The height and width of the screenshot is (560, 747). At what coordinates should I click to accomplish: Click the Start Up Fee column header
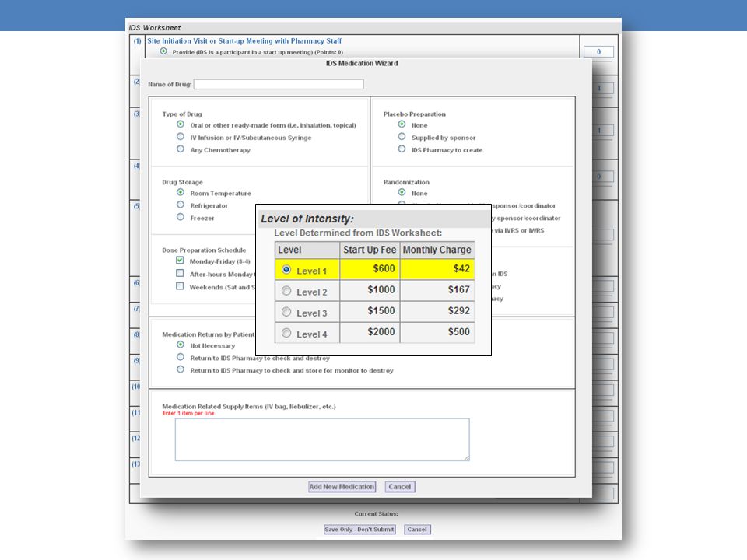(x=370, y=250)
